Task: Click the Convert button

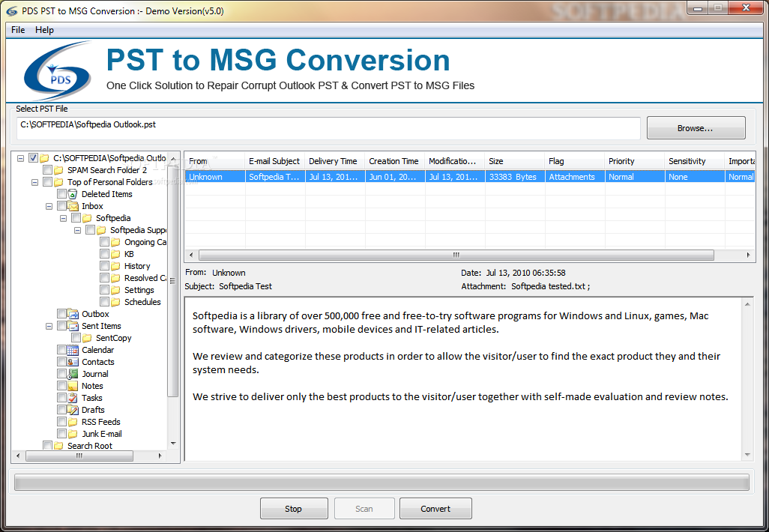Action: point(435,509)
